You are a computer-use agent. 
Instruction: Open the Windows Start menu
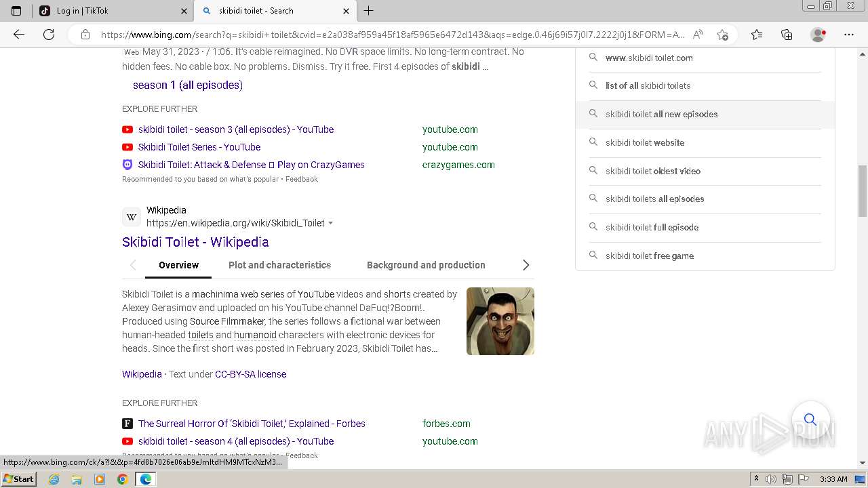click(19, 479)
